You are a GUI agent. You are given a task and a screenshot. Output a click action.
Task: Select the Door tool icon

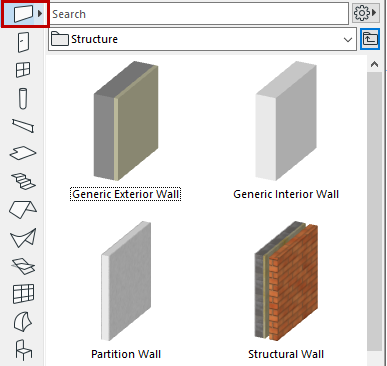tap(23, 42)
